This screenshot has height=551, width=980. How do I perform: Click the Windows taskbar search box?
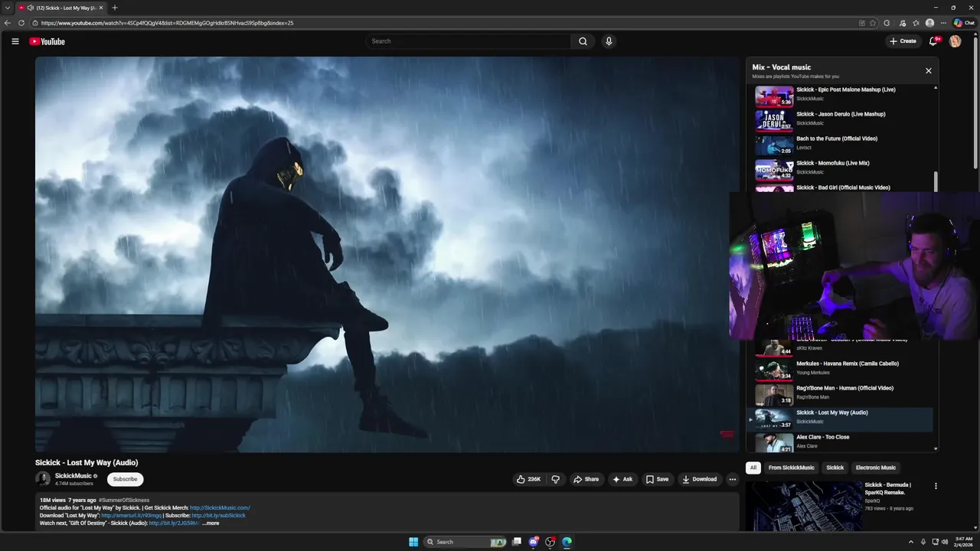(465, 542)
